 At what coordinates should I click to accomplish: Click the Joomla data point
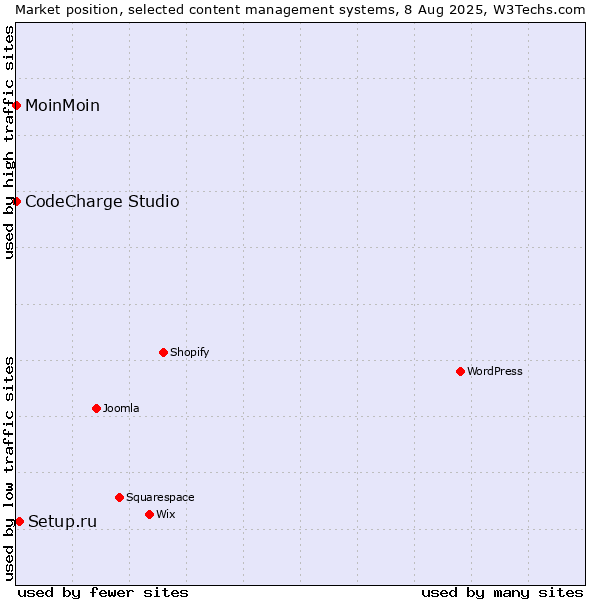pos(96,408)
